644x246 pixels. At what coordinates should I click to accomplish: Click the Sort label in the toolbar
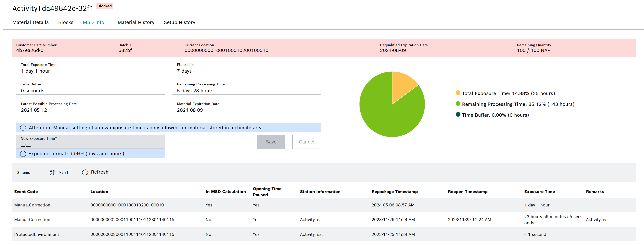[63, 173]
